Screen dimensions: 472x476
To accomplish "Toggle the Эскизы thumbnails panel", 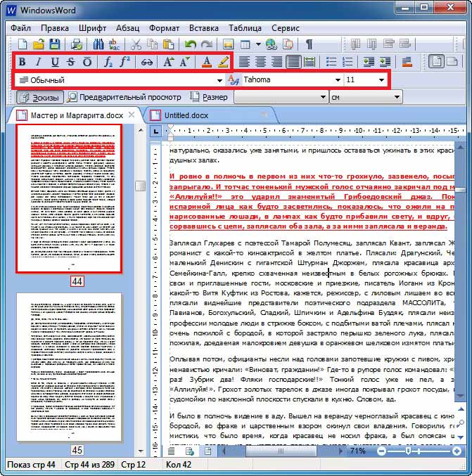I will coord(40,97).
